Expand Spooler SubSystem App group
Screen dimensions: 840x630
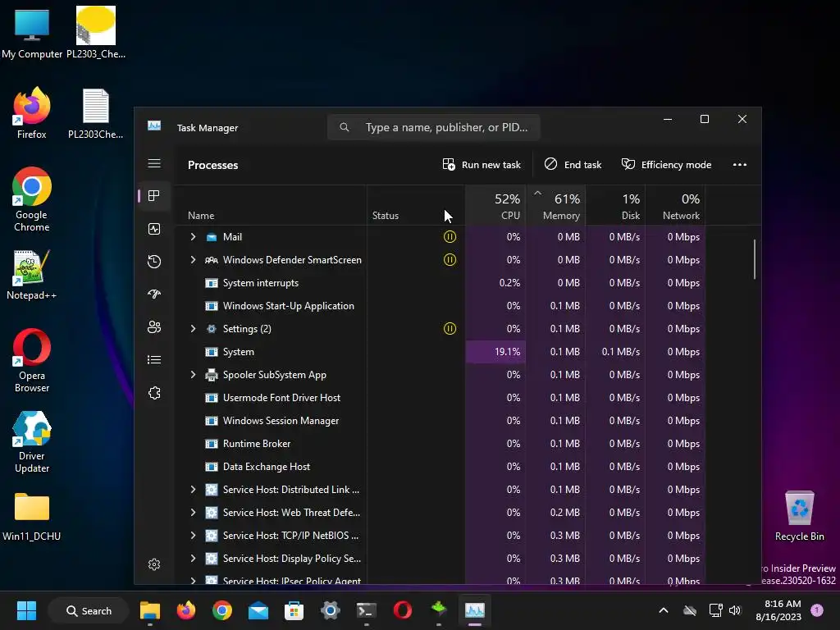(x=193, y=374)
